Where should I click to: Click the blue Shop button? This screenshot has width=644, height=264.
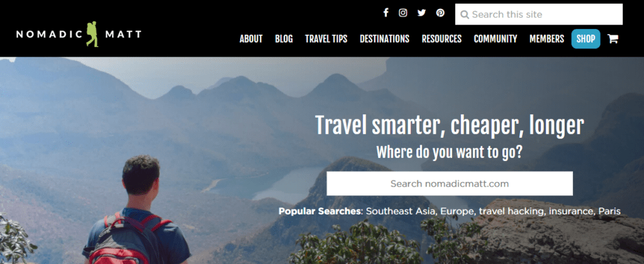point(586,39)
